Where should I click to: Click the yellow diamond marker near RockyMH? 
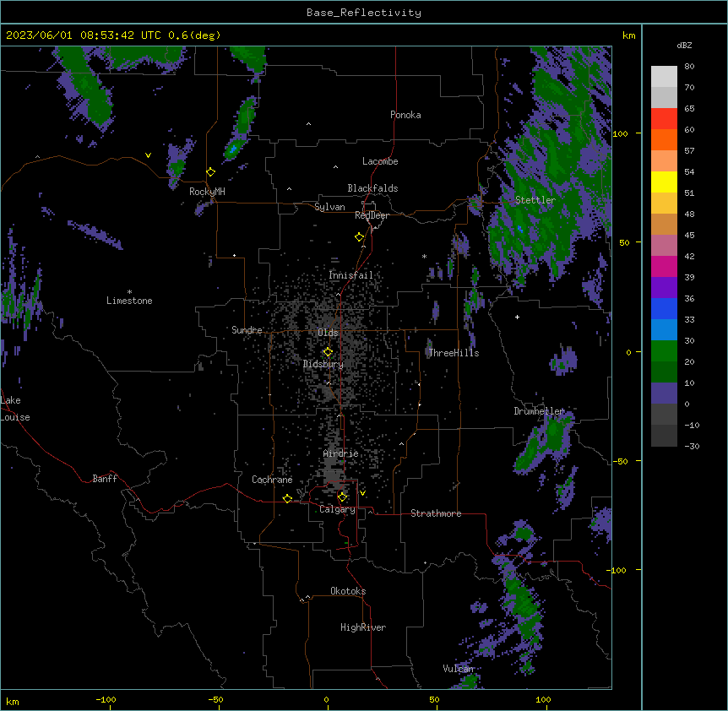coord(211,172)
